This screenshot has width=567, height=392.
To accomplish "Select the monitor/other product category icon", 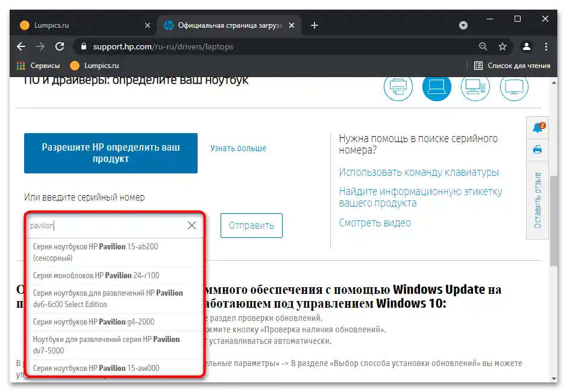I will pos(514,87).
